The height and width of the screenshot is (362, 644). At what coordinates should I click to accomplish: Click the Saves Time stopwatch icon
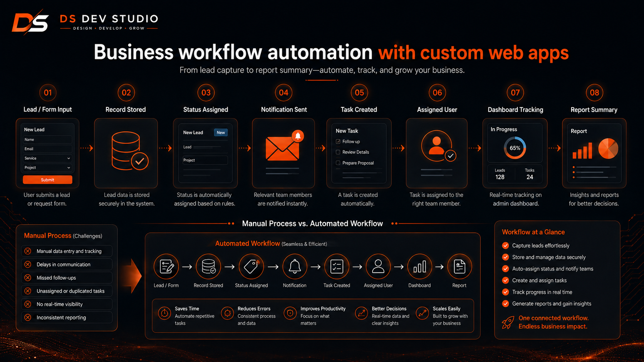pyautogui.click(x=164, y=313)
